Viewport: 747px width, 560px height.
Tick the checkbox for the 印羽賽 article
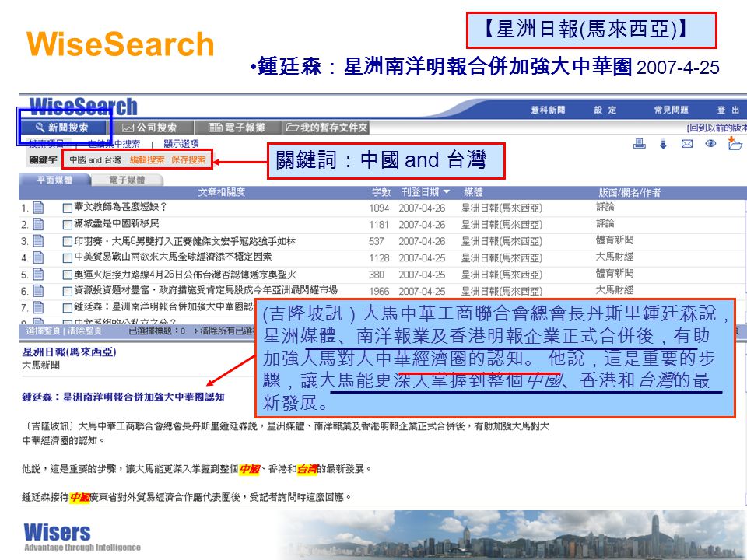click(67, 241)
